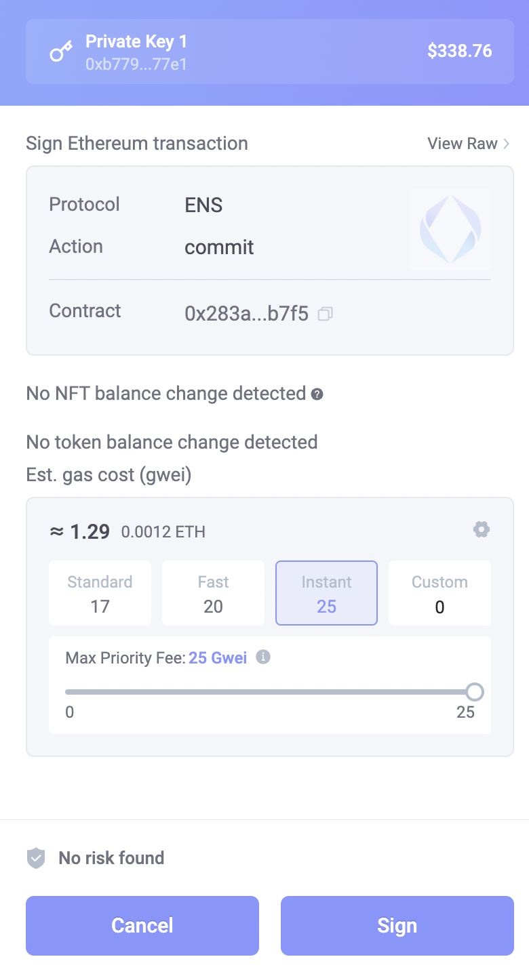
Task: Open gas settings gear icon
Action: tap(482, 530)
